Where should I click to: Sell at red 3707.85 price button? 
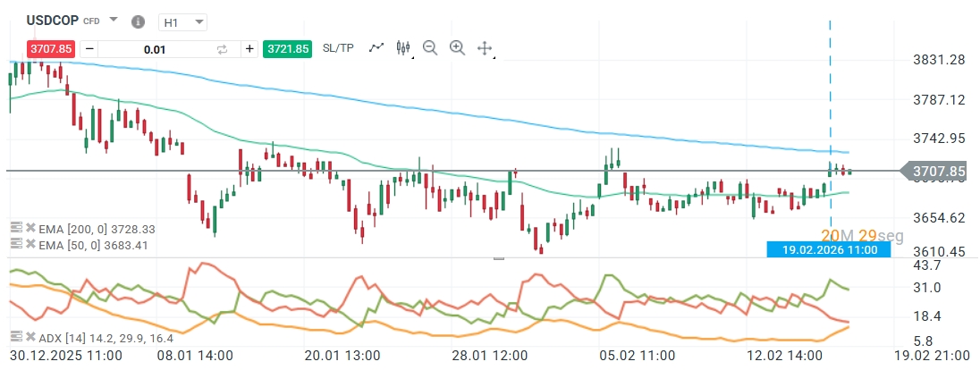[x=51, y=49]
